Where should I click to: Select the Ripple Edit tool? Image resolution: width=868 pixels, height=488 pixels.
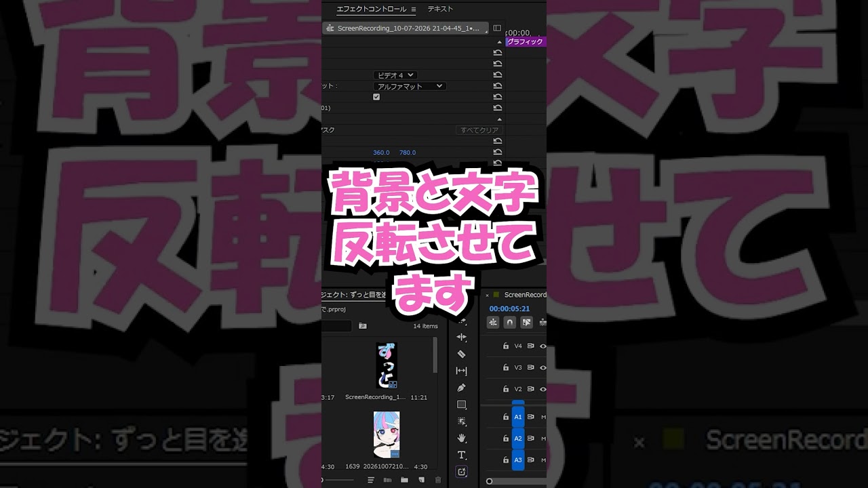pyautogui.click(x=462, y=337)
